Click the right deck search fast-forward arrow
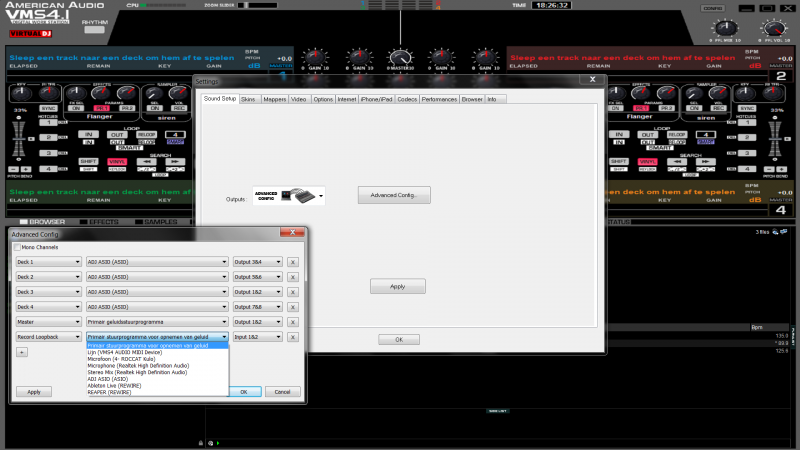The width and height of the screenshot is (800, 450). tap(706, 162)
